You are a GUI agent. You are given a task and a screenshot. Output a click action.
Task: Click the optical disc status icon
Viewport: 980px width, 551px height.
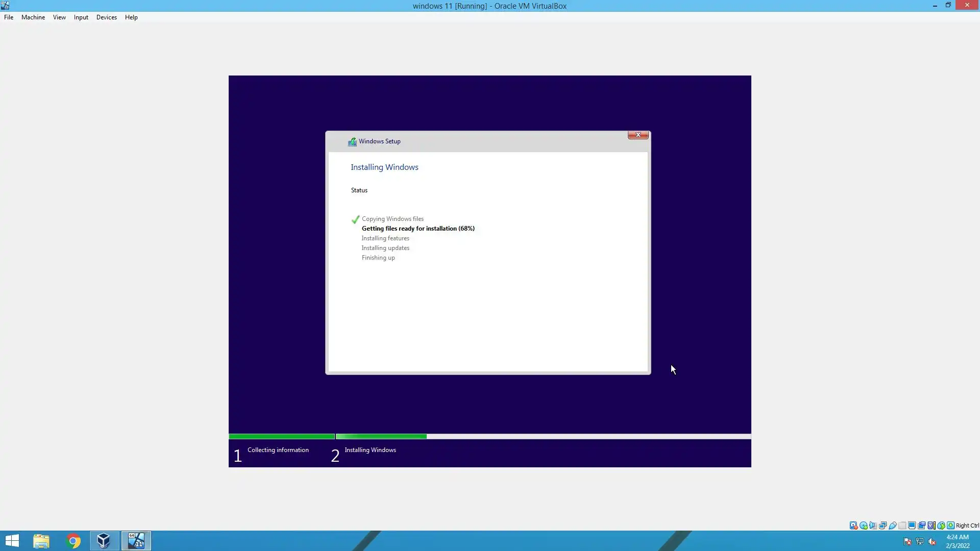[x=863, y=525]
